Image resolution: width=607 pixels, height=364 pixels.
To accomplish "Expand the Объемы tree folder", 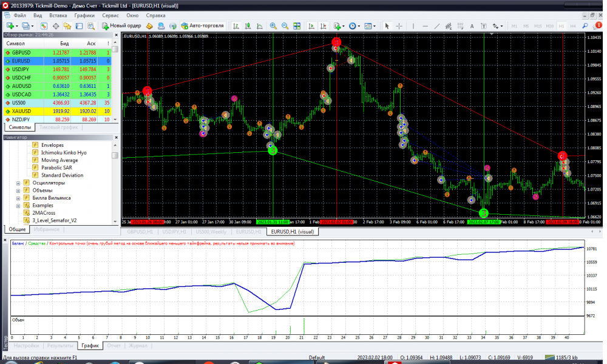I will click(18, 190).
